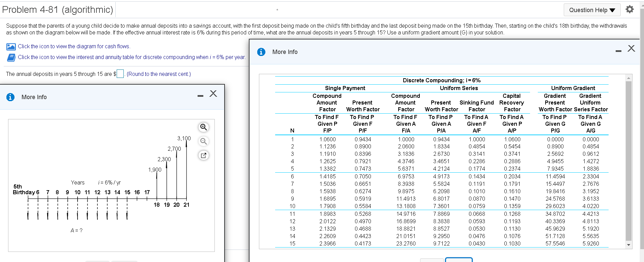
Task: Click the annual deposits answer input box
Action: tap(120, 74)
